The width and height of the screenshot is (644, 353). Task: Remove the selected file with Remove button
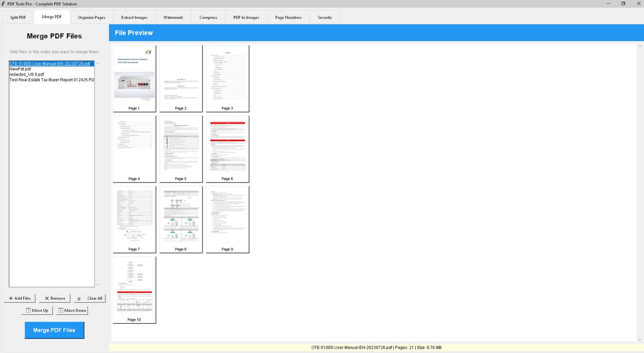click(55, 298)
